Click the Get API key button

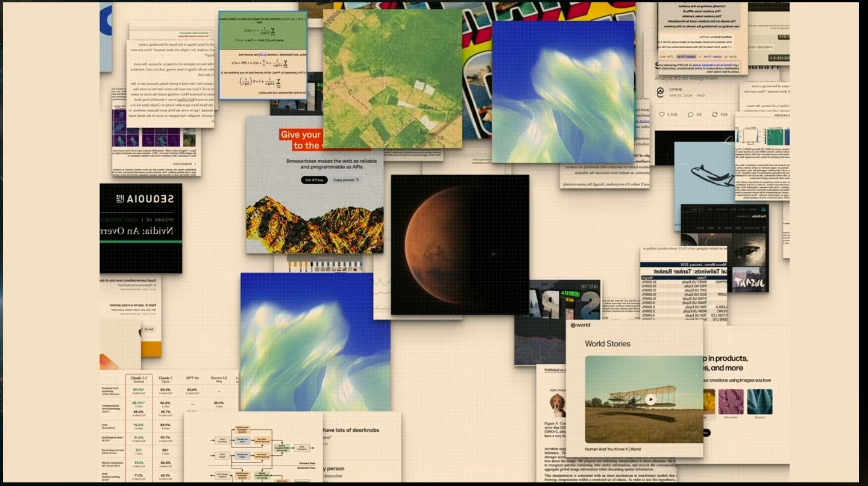[x=314, y=180]
